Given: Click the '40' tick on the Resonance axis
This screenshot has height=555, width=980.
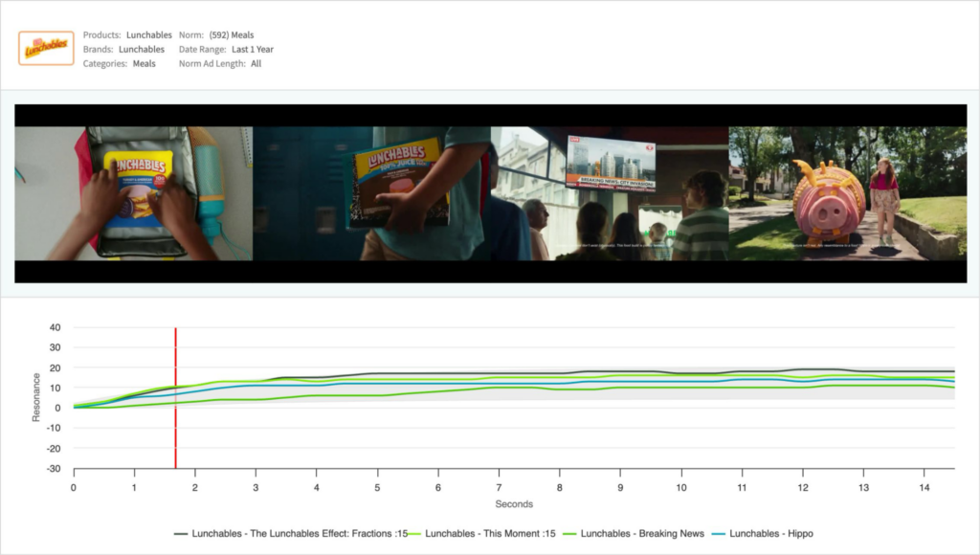Looking at the screenshot, I should [55, 327].
